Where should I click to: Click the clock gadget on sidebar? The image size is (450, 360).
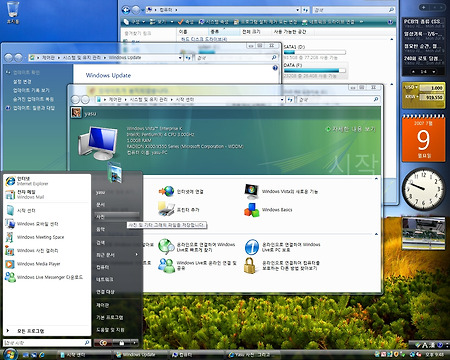pos(423,189)
